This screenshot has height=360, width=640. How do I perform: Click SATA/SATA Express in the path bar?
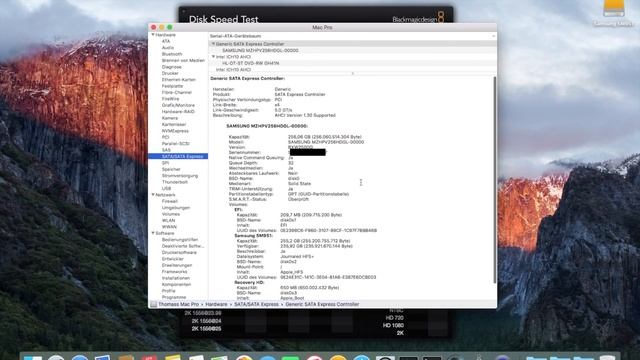(256, 304)
